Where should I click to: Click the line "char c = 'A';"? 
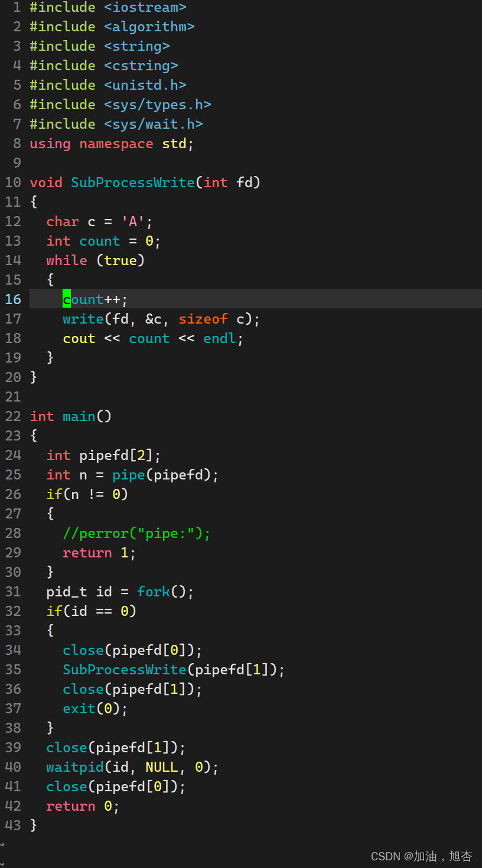click(x=100, y=222)
